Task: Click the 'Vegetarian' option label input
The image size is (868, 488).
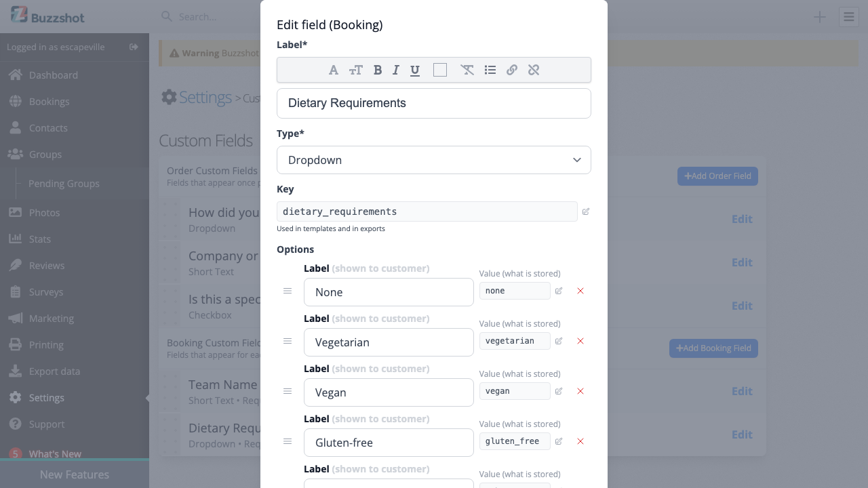Action: [x=389, y=342]
